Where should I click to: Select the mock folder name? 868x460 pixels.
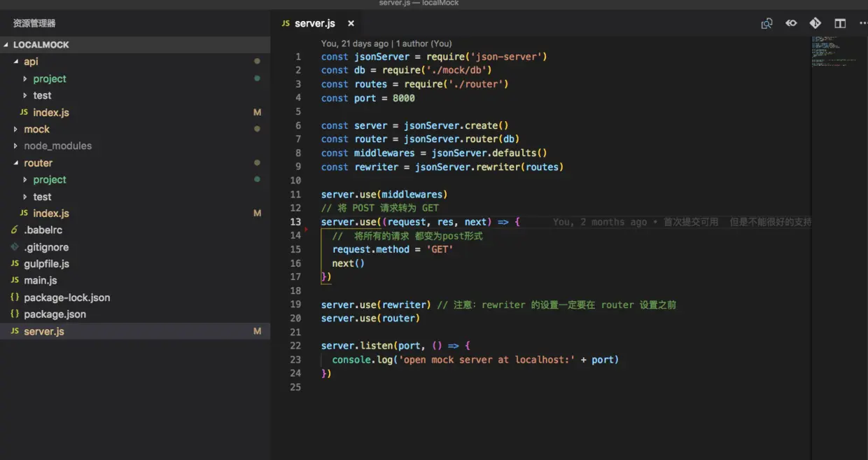click(x=36, y=129)
